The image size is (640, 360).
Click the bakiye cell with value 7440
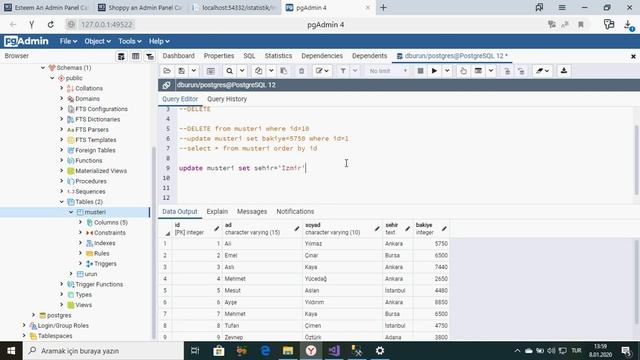click(431, 267)
